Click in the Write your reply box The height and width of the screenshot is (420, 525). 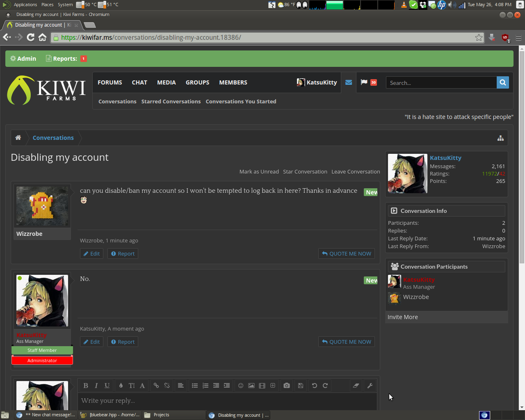tap(227, 401)
